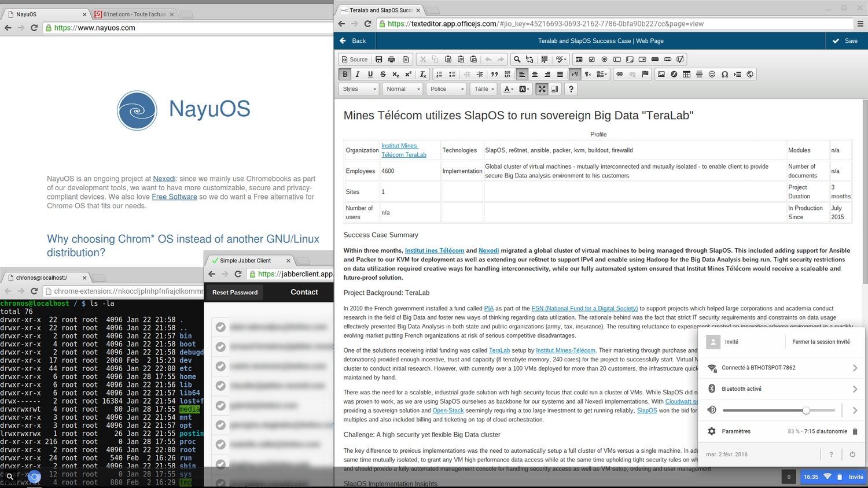This screenshot has height=488, width=868.
Task: Click Remove Format icon
Action: [423, 75]
